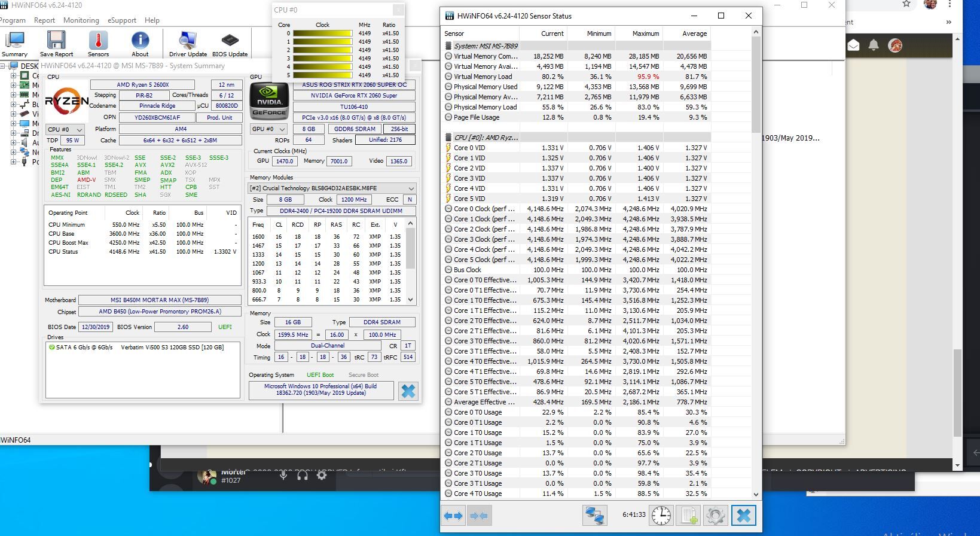This screenshot has width=980, height=536.
Task: Open sensor settings gear icon
Action: (x=715, y=516)
